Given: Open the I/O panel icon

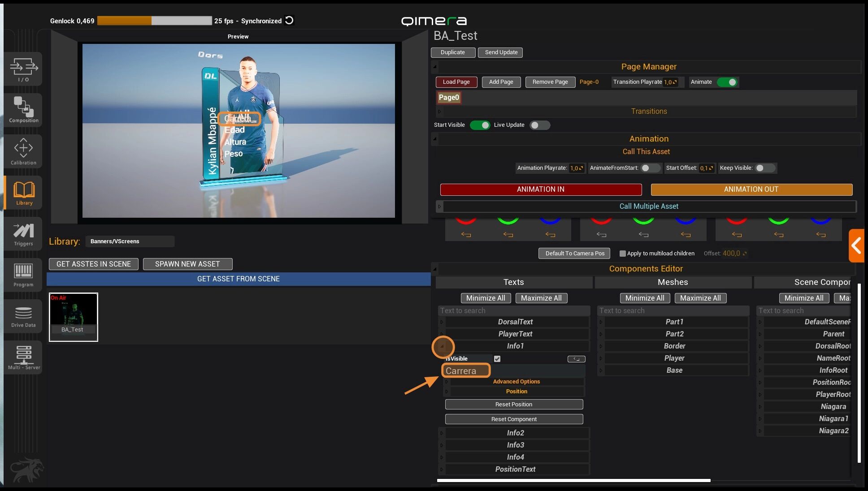Looking at the screenshot, I should click(23, 69).
